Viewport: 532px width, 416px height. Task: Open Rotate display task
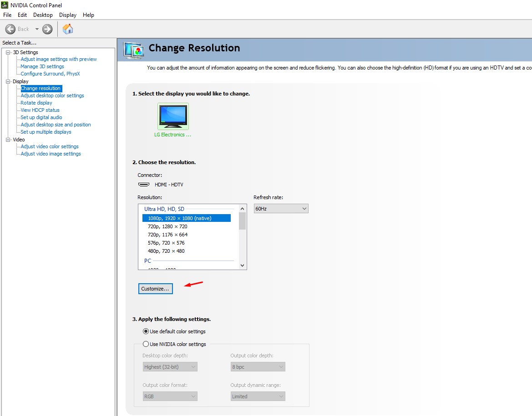pos(36,103)
